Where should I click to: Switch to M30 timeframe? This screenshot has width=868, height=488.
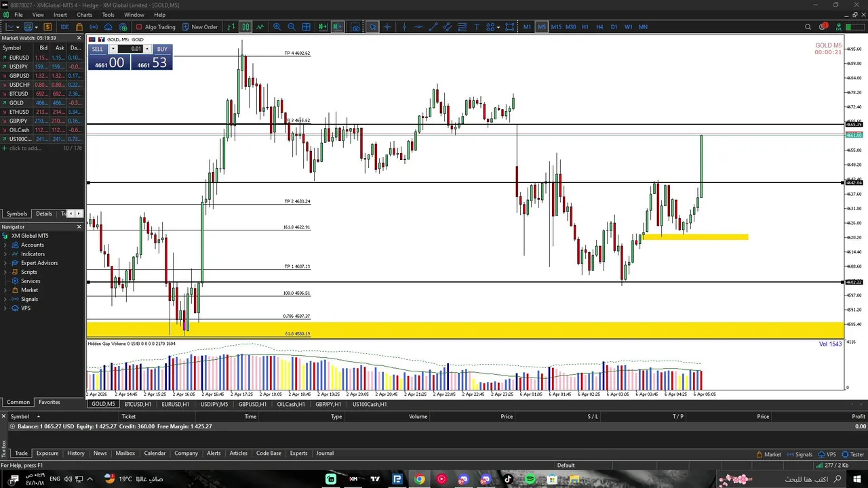click(x=571, y=27)
